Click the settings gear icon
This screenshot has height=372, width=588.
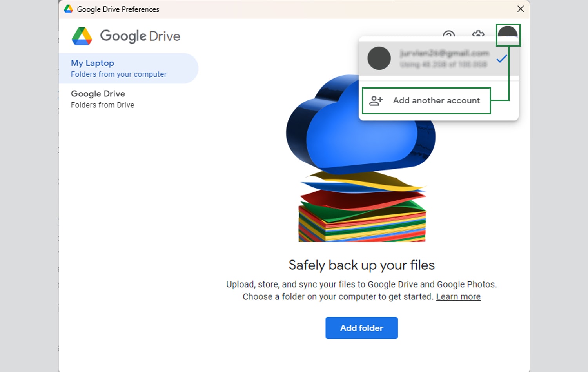(x=478, y=35)
